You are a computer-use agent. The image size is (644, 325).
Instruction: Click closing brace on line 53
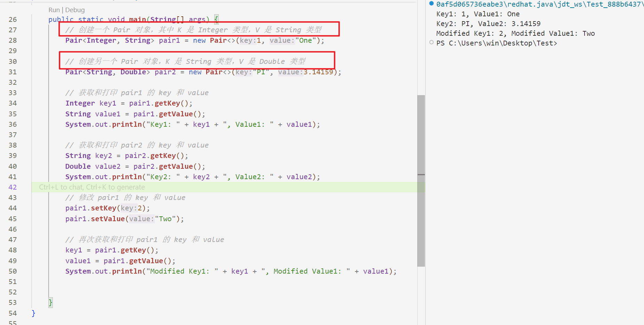pos(50,303)
